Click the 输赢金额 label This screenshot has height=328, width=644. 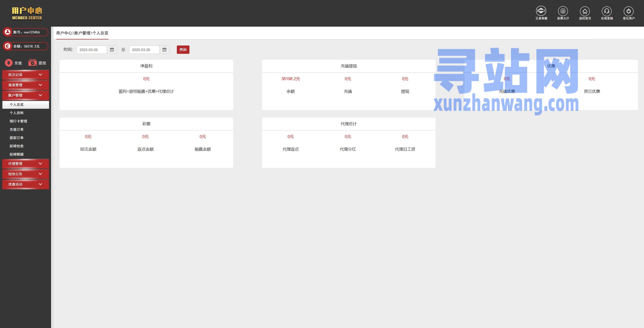click(x=203, y=149)
